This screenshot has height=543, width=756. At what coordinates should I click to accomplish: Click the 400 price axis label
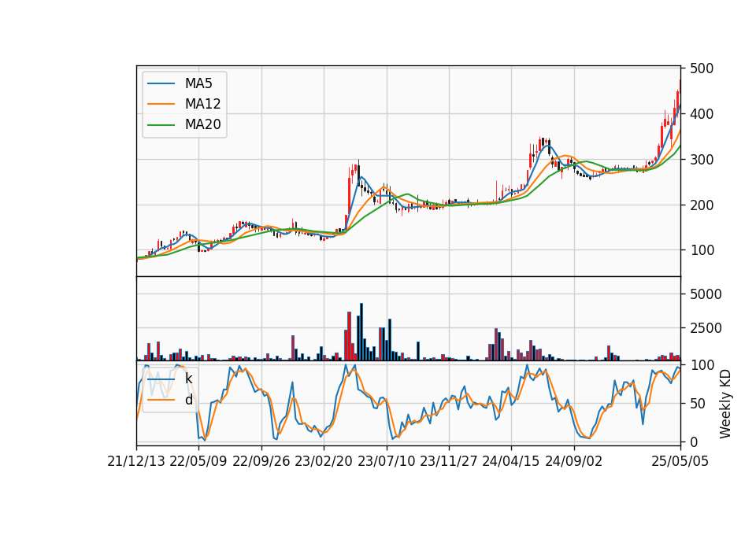(702, 114)
